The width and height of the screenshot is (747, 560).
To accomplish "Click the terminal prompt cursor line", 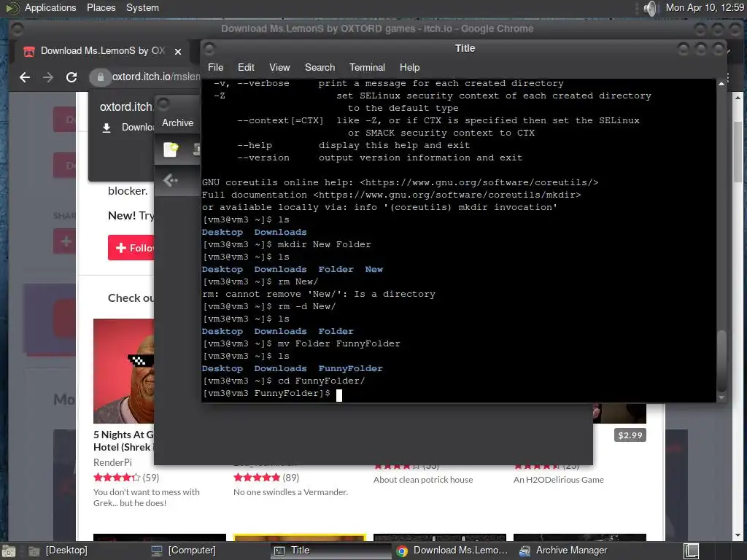I will (273, 394).
